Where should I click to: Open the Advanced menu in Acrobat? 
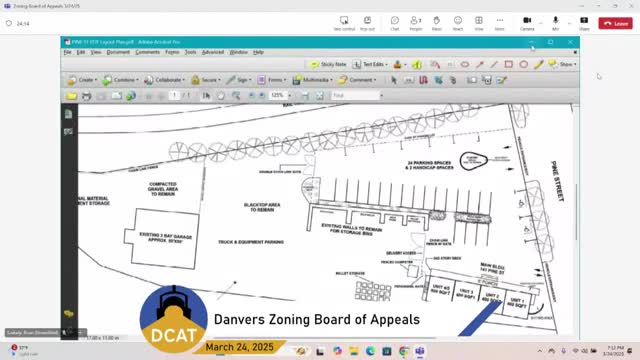213,52
